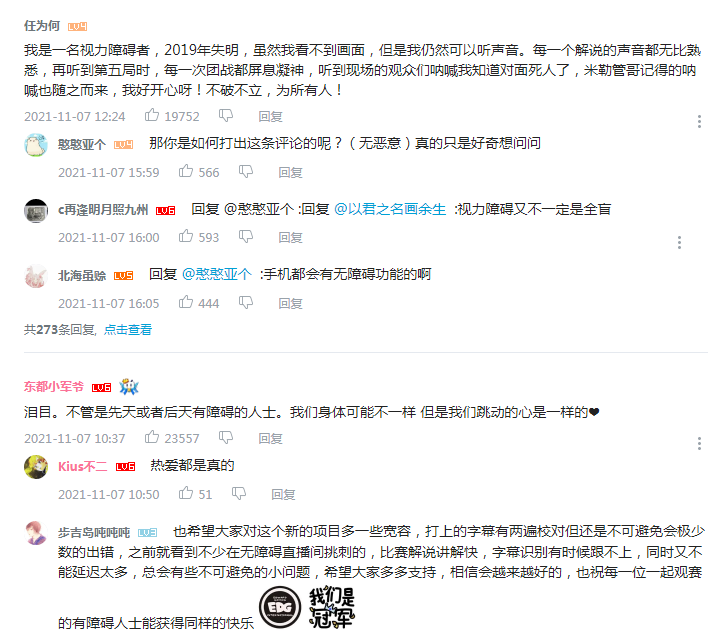This screenshot has width=715, height=642.
Task: Open more options for c再逢明月照九州's reply
Action: point(679,243)
